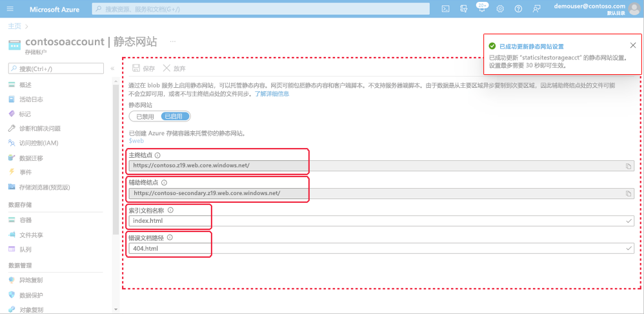Open the more options ellipsis by title
This screenshot has height=314, width=644.
[173, 41]
